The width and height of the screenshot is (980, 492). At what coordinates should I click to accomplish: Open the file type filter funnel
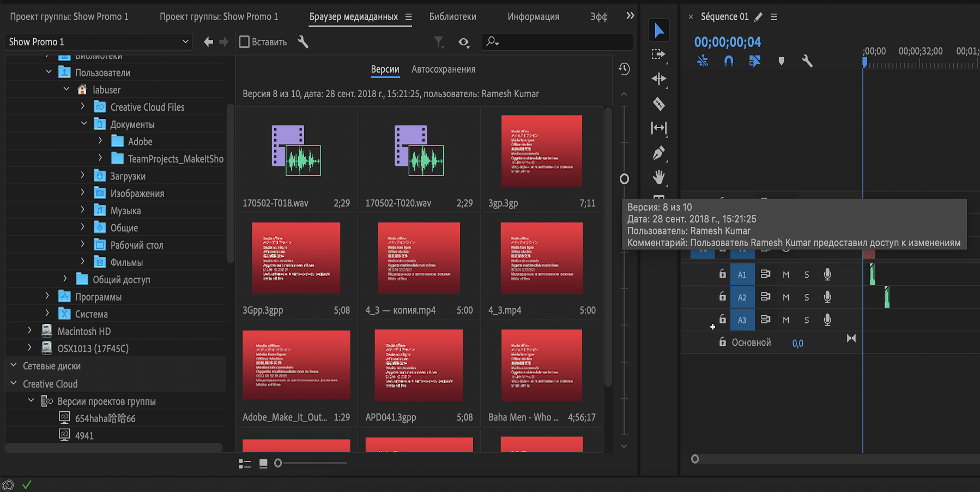[x=439, y=42]
